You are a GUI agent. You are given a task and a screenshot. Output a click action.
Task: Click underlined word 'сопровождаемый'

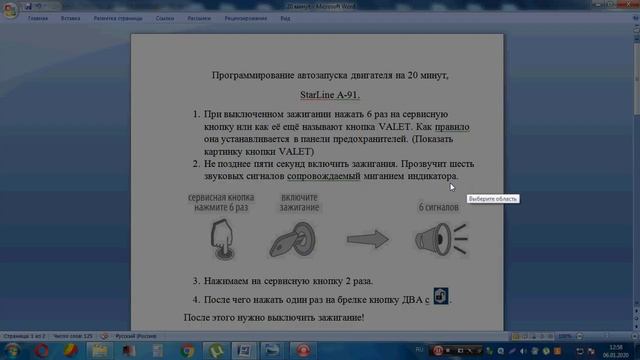[x=324, y=176]
